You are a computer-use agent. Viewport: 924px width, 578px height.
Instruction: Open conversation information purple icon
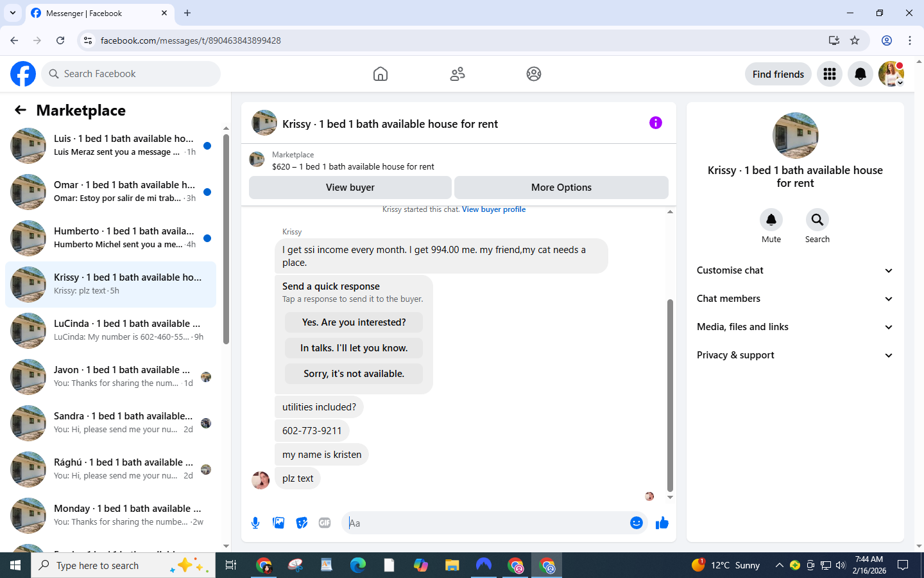656,123
